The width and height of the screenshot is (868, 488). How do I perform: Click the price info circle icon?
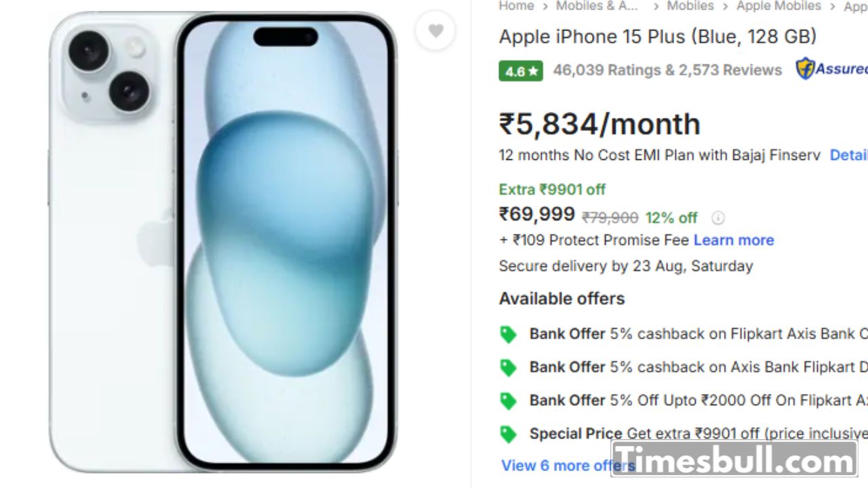(x=717, y=218)
